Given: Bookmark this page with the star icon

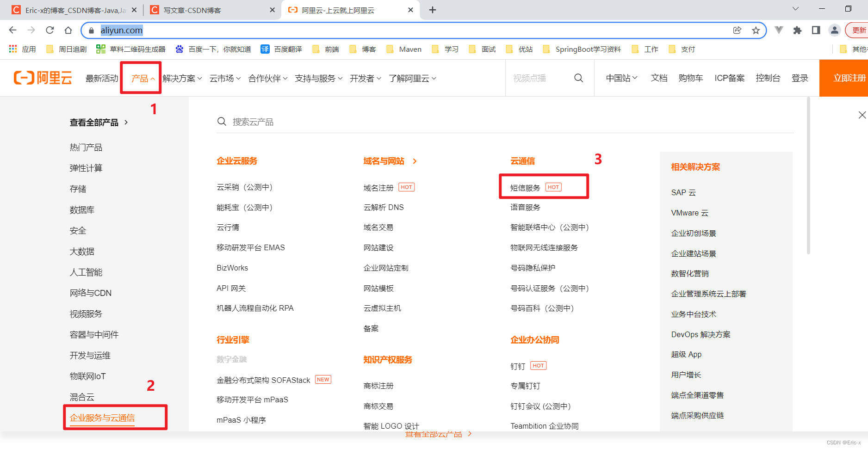Looking at the screenshot, I should click(x=756, y=30).
